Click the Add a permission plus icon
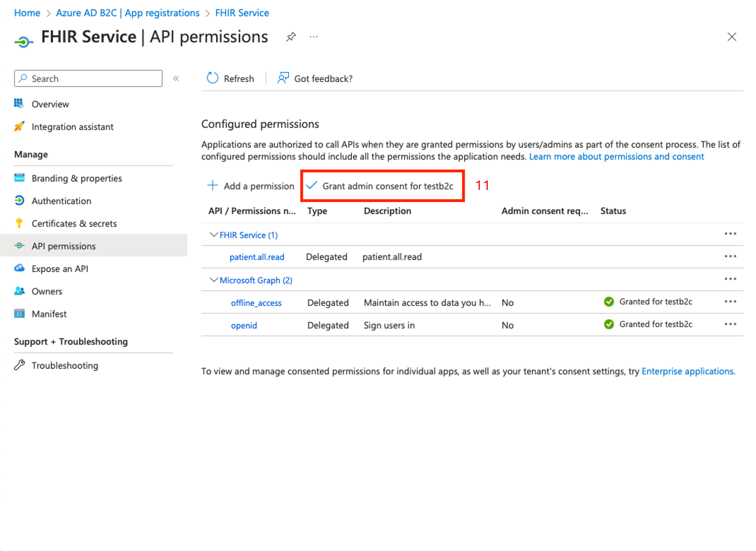 212,185
